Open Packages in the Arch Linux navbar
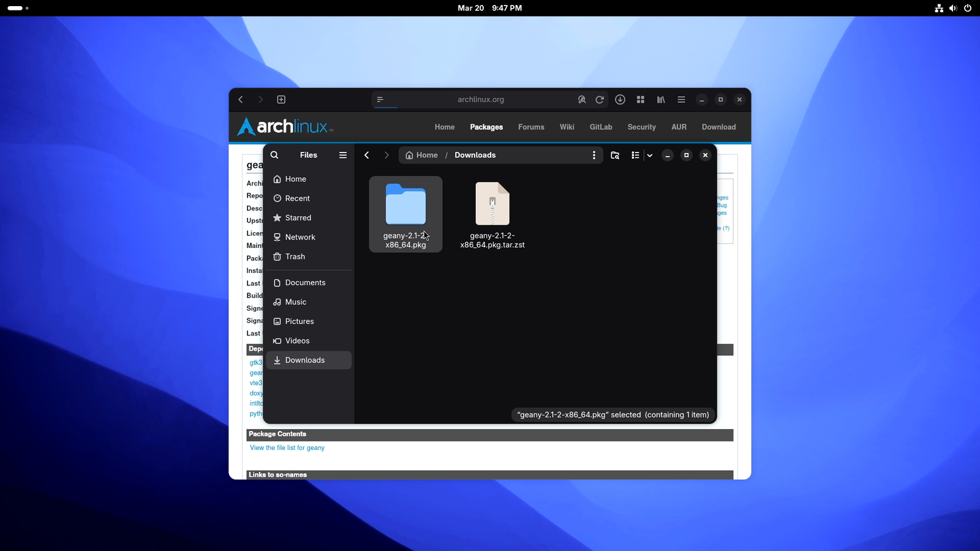 pyautogui.click(x=486, y=127)
